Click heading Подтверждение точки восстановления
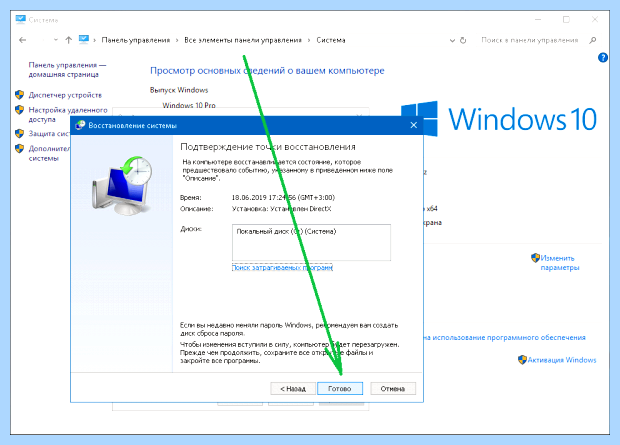The height and width of the screenshot is (445, 620). 268,147
